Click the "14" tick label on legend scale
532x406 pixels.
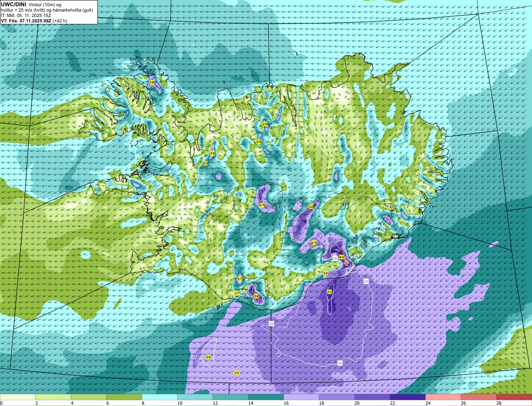coord(251,403)
